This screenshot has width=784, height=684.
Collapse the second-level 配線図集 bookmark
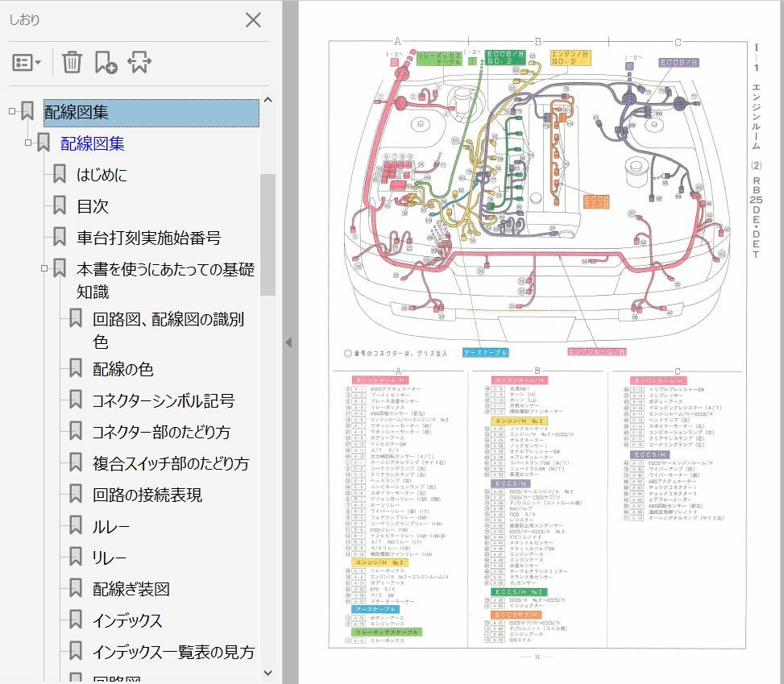pyautogui.click(x=28, y=143)
